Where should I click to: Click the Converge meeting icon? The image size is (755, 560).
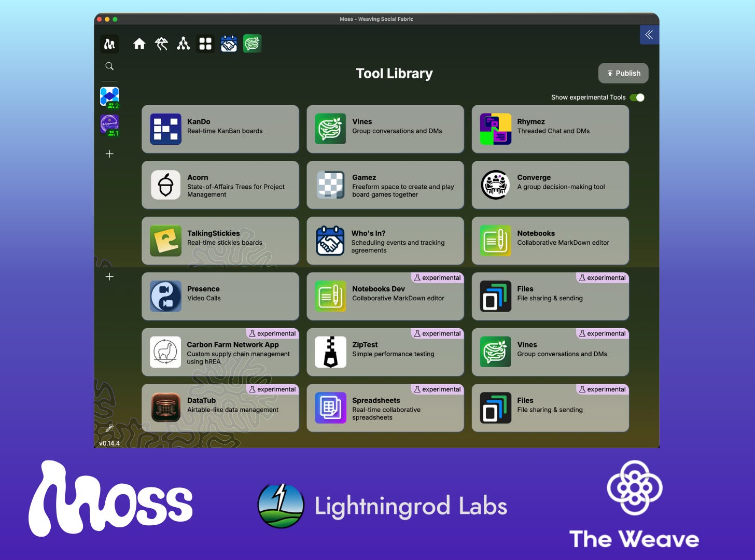tap(495, 185)
